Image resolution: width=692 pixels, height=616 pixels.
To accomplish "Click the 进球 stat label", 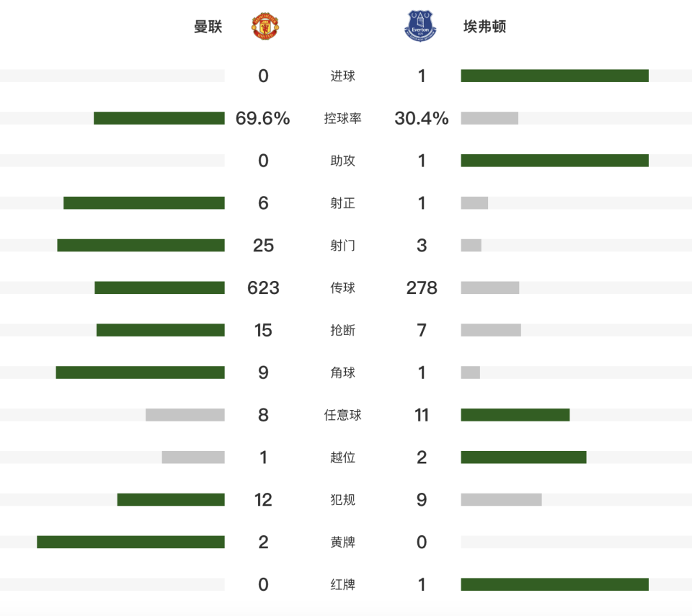I will pyautogui.click(x=342, y=76).
